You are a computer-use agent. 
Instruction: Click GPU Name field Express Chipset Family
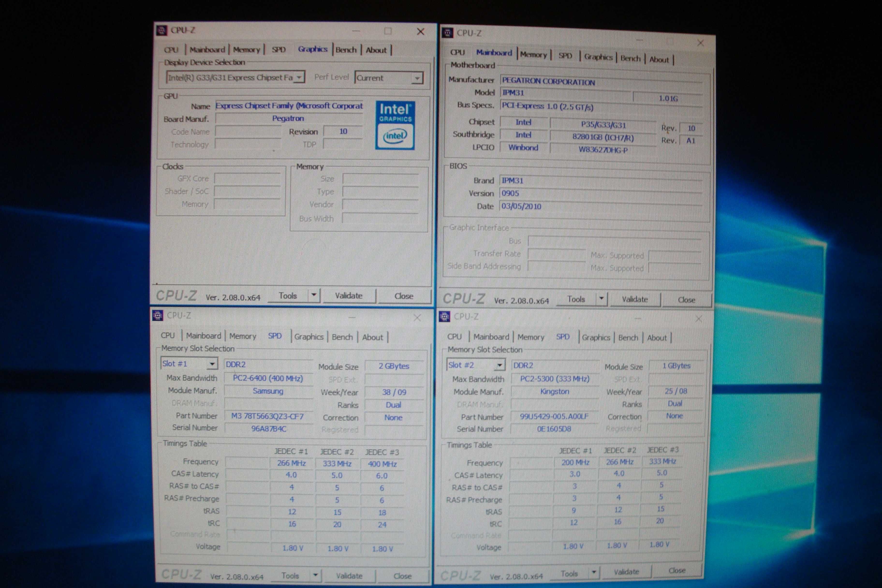289,106
